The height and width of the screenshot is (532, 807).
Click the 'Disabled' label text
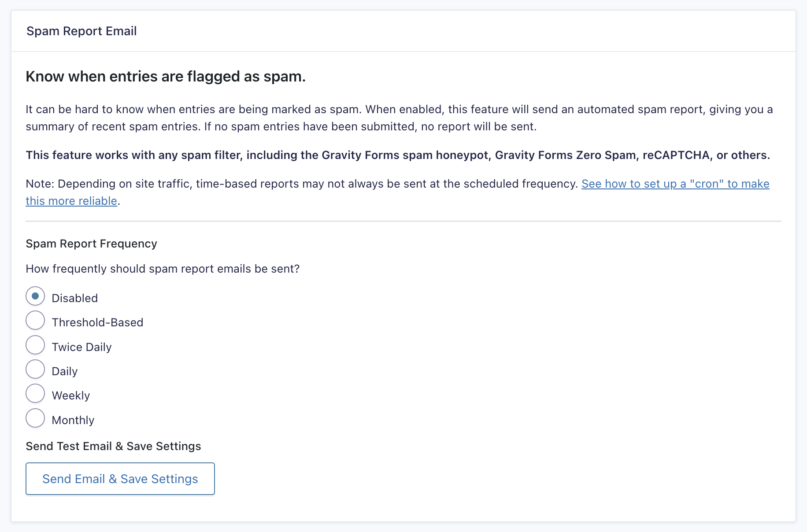[74, 298]
